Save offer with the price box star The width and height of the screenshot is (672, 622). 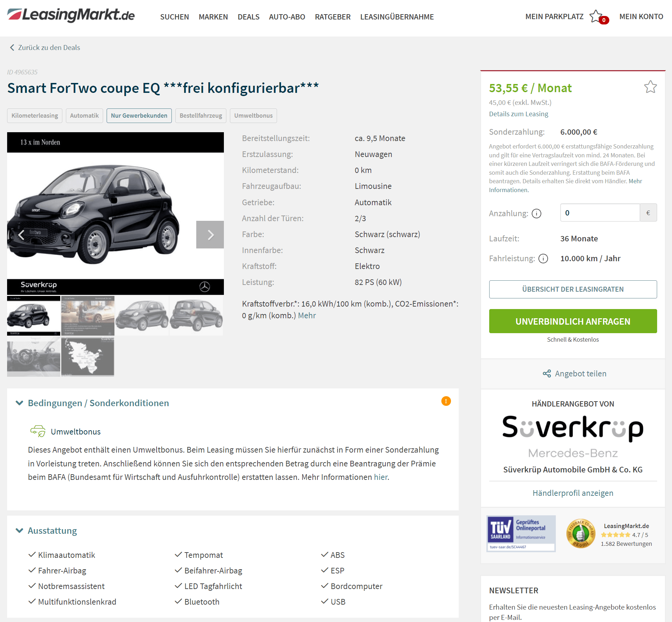(650, 87)
